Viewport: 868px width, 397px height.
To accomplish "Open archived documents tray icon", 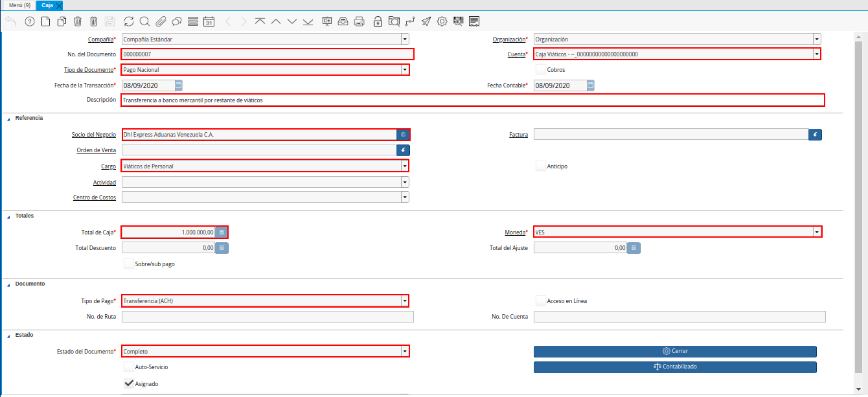I will 343,21.
